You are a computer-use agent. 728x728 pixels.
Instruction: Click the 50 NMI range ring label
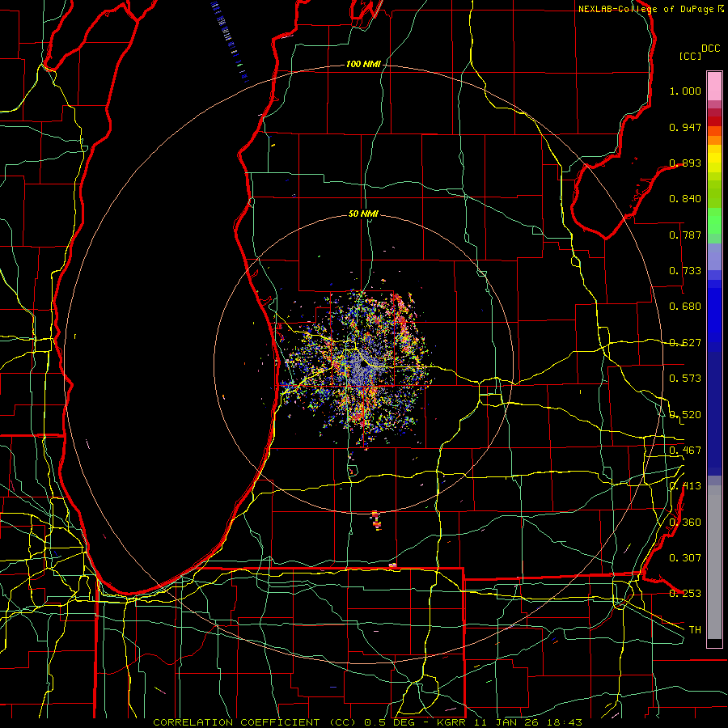tap(363, 214)
